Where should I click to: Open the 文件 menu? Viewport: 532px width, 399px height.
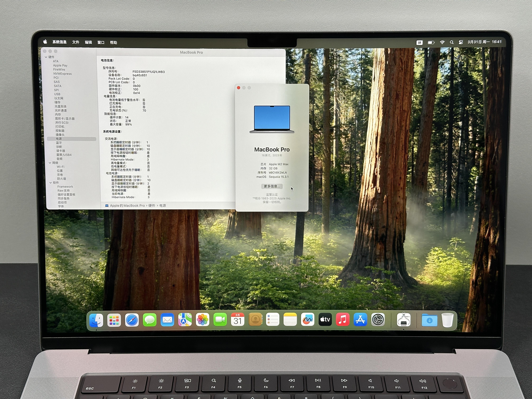(75, 42)
